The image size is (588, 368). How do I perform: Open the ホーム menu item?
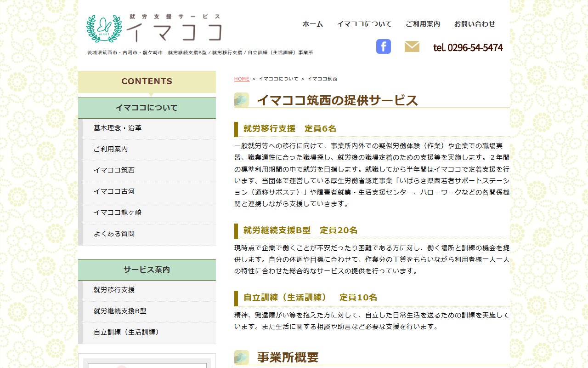point(313,24)
